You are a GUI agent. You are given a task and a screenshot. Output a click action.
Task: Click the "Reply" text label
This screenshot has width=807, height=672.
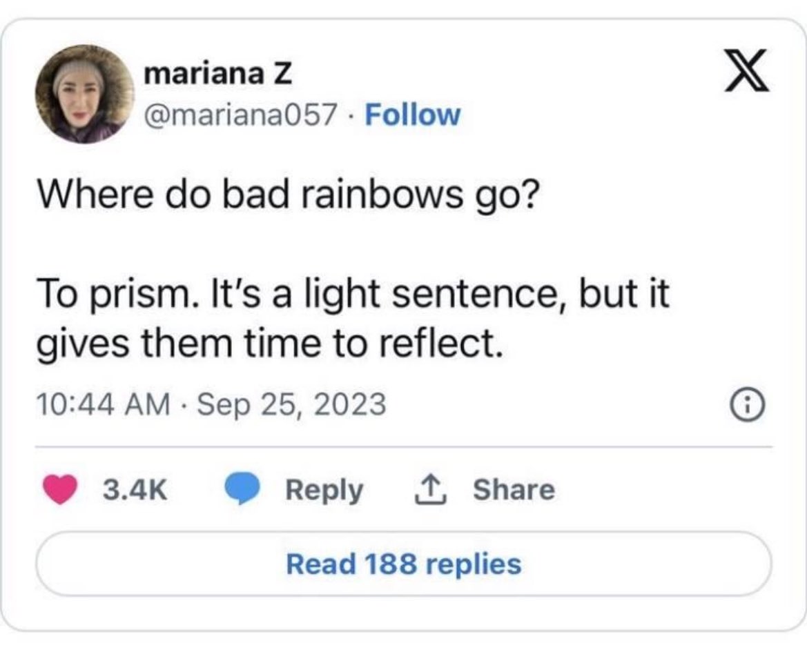[x=324, y=491]
